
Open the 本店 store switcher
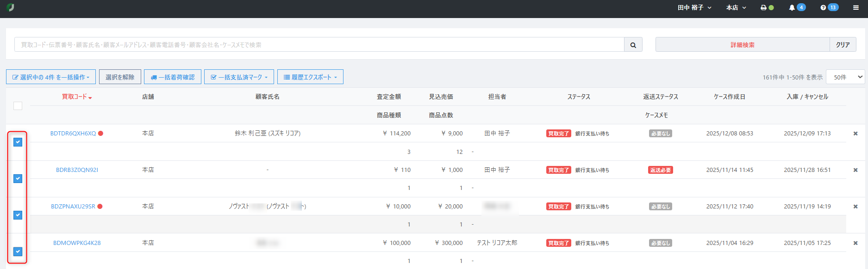coord(736,7)
